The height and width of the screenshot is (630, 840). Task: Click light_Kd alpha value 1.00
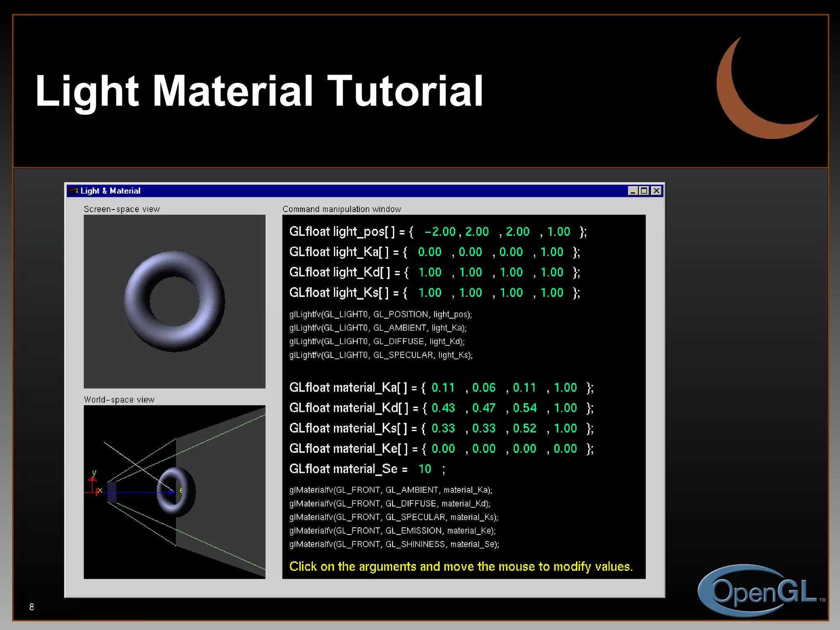pos(552,272)
